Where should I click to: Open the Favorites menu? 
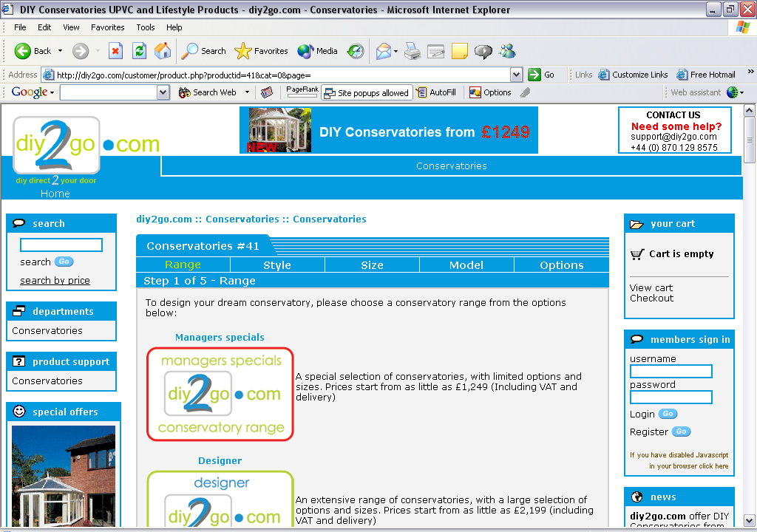pos(108,27)
